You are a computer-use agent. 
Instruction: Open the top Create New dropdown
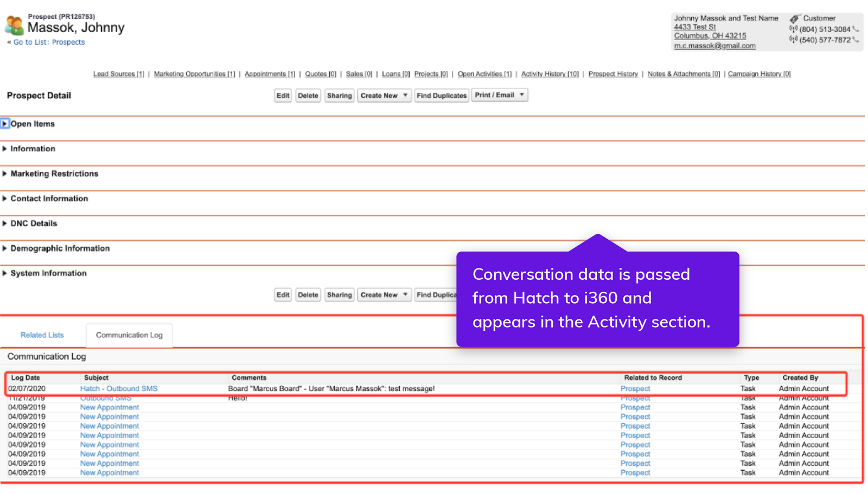pos(384,95)
